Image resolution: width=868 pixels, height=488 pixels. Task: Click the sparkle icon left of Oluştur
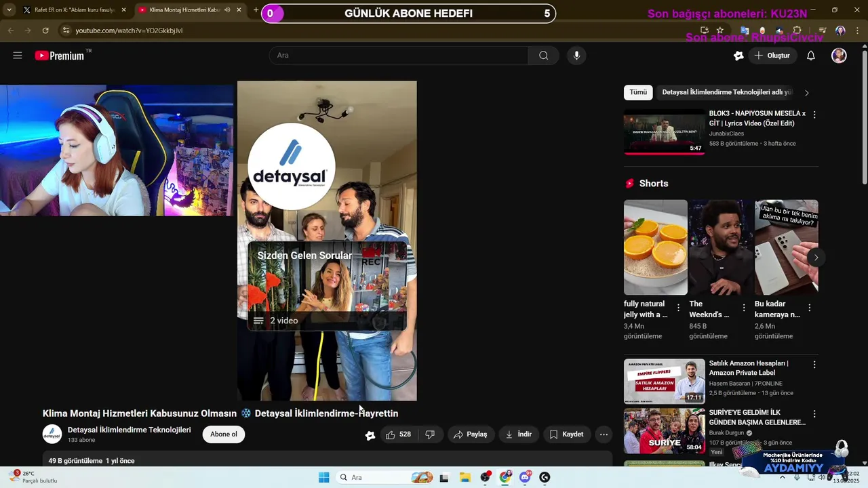coord(738,56)
